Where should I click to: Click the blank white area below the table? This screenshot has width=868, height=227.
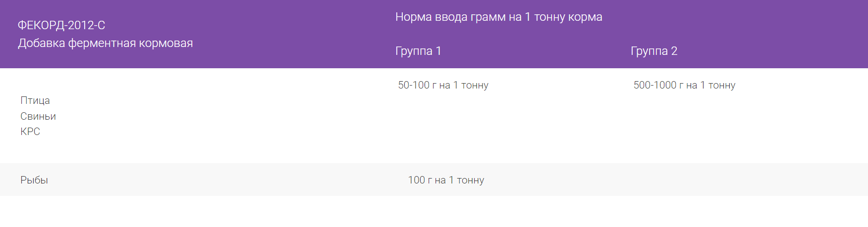coord(434,212)
